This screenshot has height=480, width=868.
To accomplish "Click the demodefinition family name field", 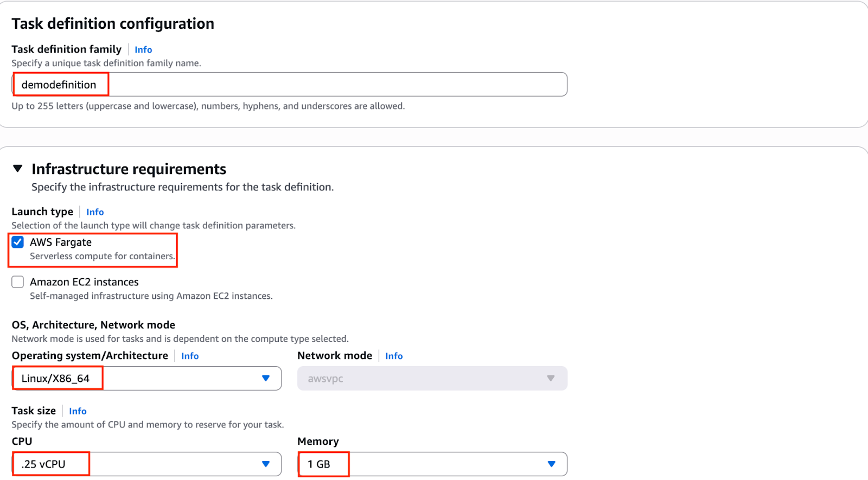I will click(290, 85).
